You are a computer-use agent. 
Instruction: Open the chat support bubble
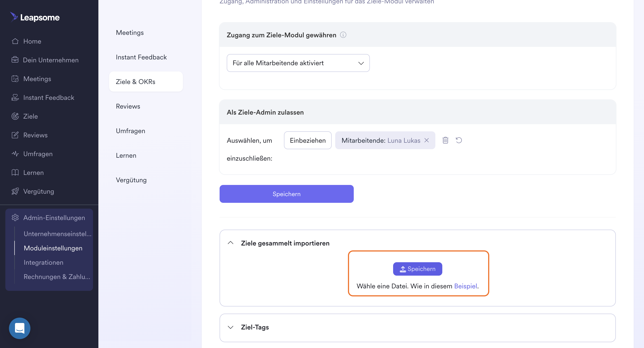click(19, 328)
